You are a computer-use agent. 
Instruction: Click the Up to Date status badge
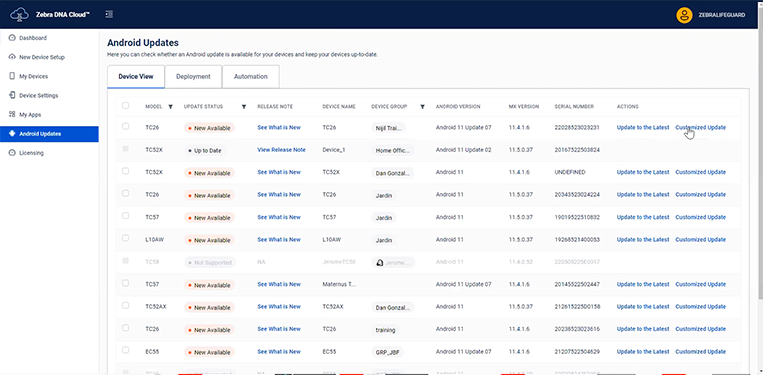pos(204,150)
